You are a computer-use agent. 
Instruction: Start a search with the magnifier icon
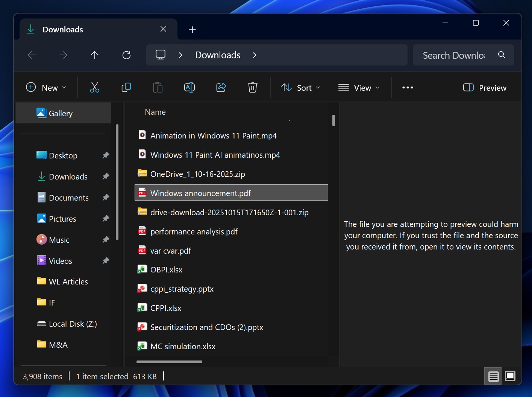(502, 55)
